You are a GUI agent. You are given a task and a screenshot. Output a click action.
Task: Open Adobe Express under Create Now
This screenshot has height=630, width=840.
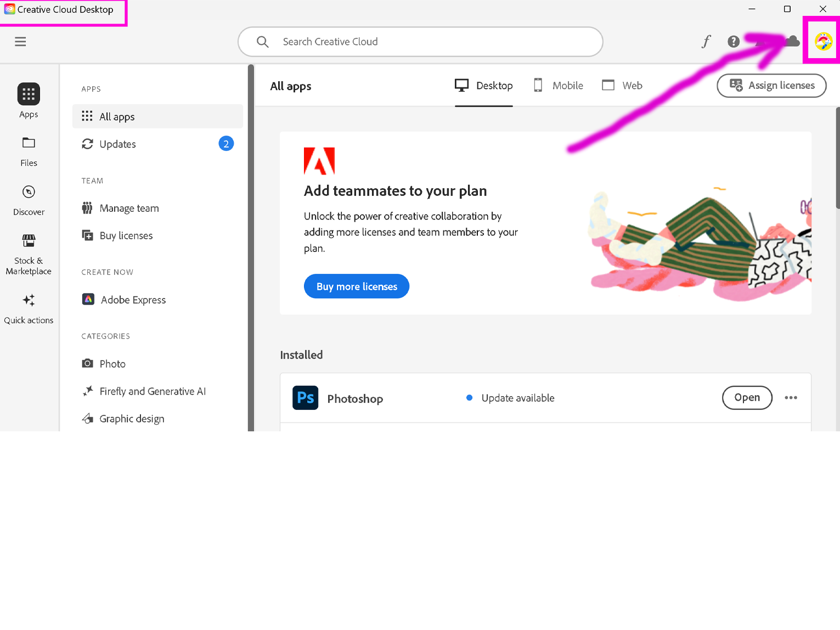132,300
